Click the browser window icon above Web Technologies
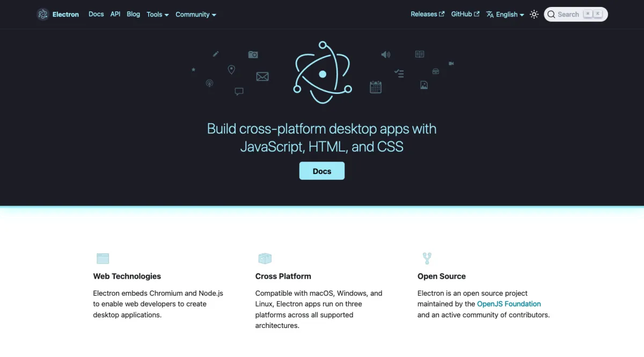Screen dimensions: 644x357 [103, 259]
